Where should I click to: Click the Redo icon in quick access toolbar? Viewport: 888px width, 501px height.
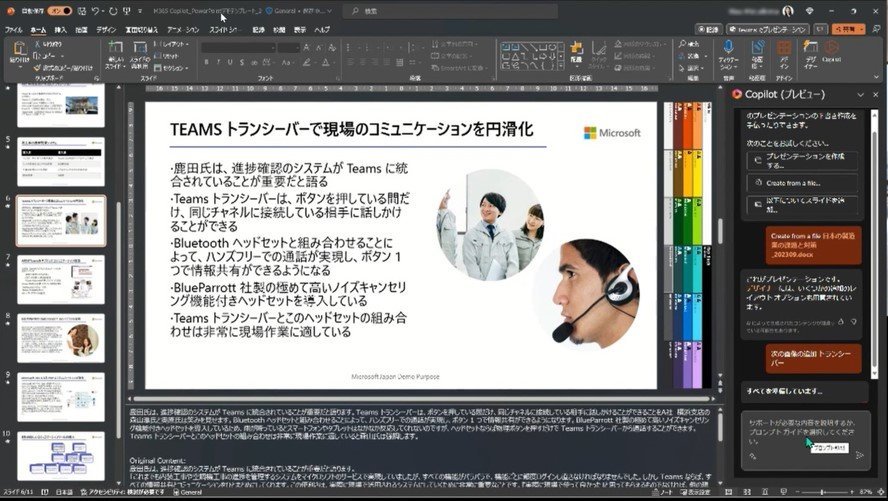[x=113, y=11]
